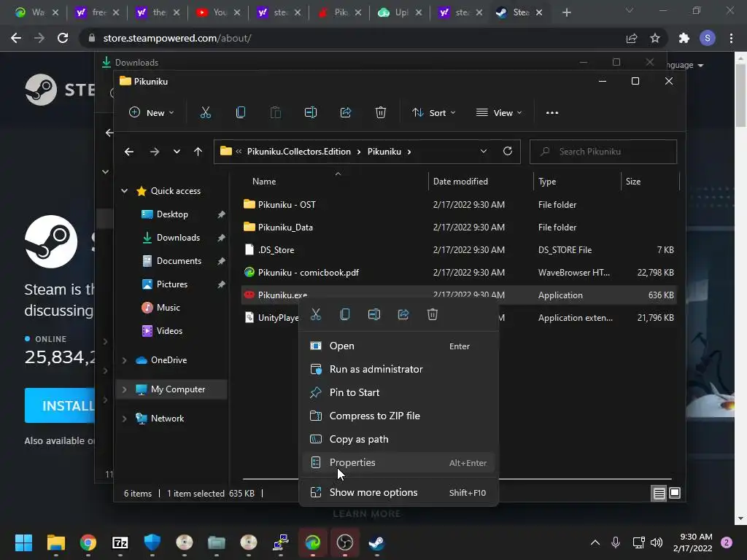The height and width of the screenshot is (560, 747).
Task: Open Chrome extensions puzzle icon
Action: point(684,38)
